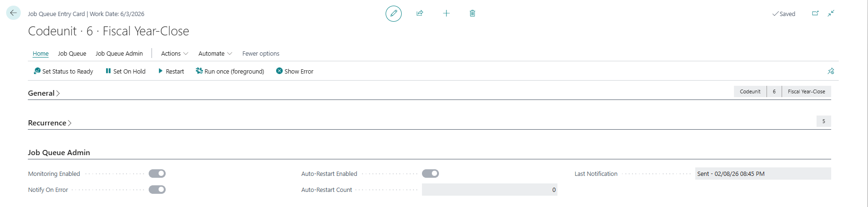Switch to the Job Queue Admin tab

coord(119,54)
